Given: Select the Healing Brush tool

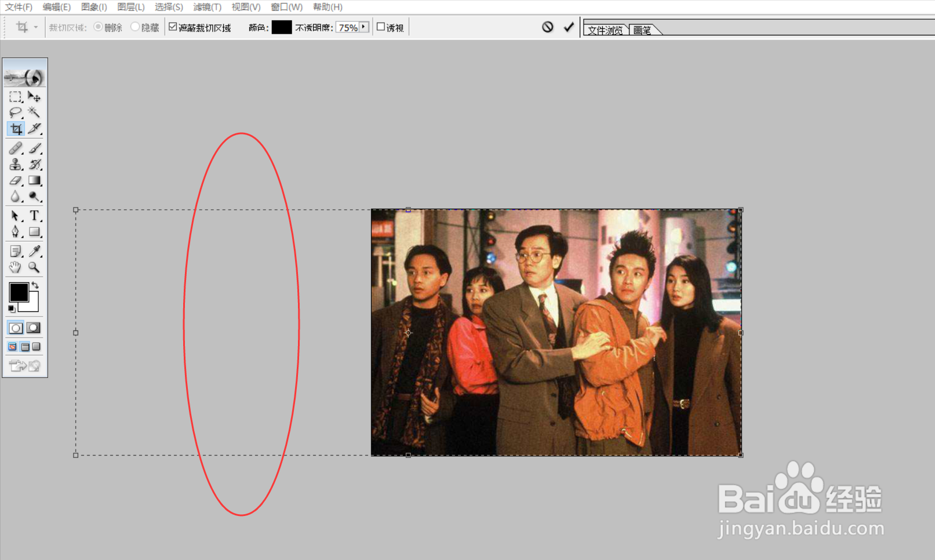Looking at the screenshot, I should (16, 148).
